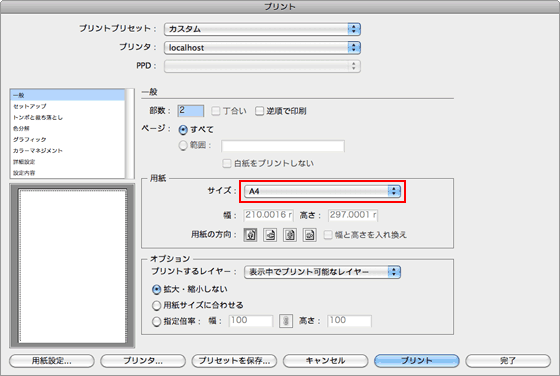Select the 範囲 page range radio button
Screen dimensions: 560x376
pyautogui.click(x=183, y=145)
